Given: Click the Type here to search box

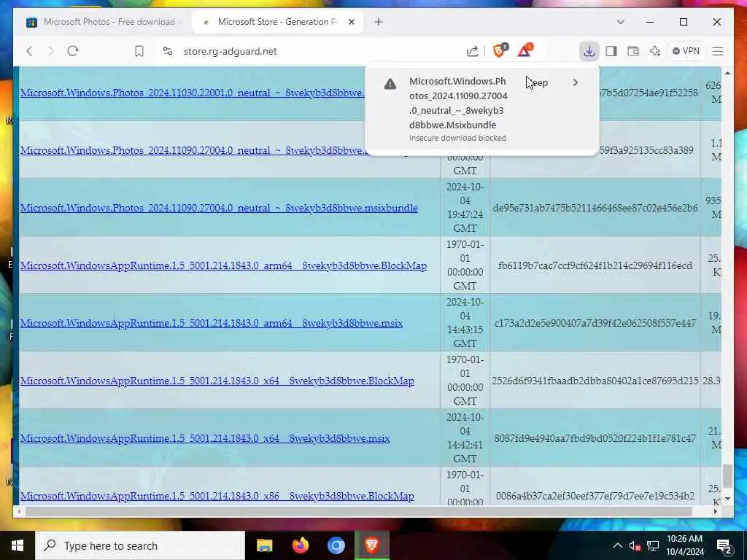Looking at the screenshot, I should (x=140, y=545).
